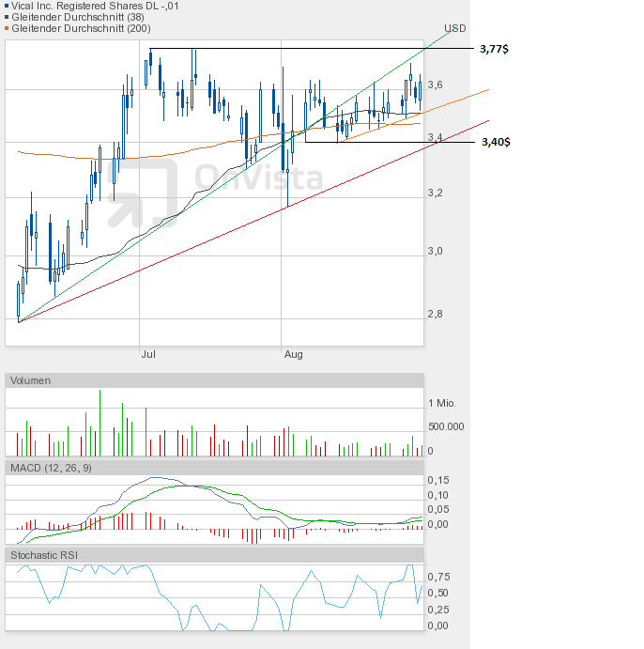The height and width of the screenshot is (649, 644).
Task: Click the 'Aug' date axis label
Action: (x=293, y=354)
